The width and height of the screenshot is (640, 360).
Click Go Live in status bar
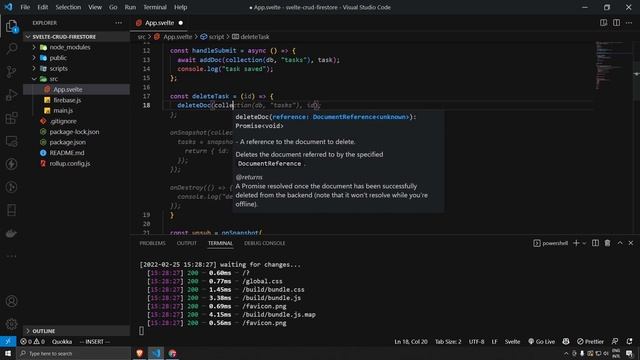tap(541, 342)
